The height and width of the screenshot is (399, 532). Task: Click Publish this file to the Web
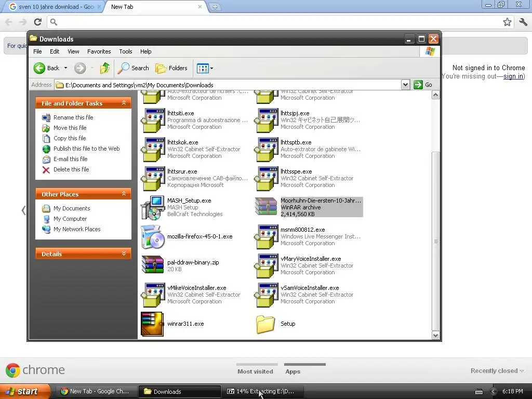[x=87, y=149]
